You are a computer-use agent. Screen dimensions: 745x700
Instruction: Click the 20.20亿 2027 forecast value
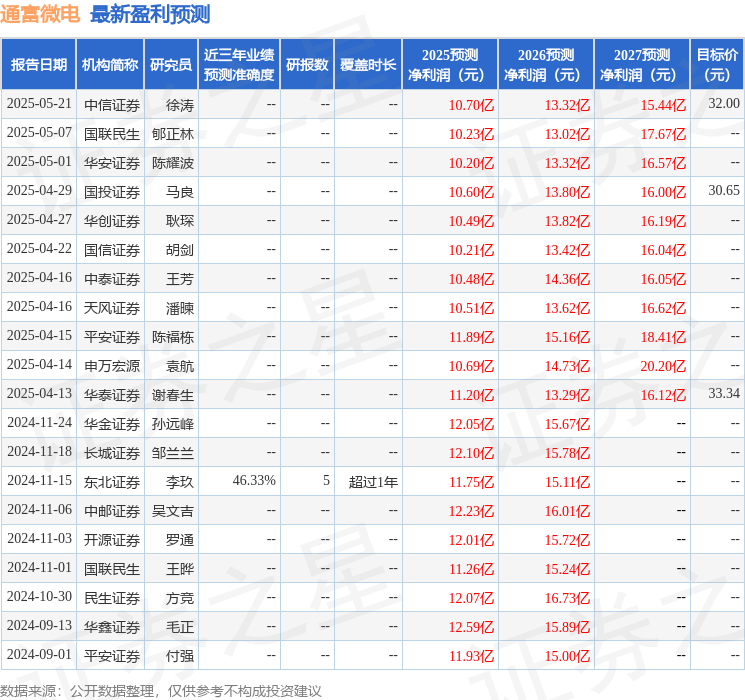(663, 366)
